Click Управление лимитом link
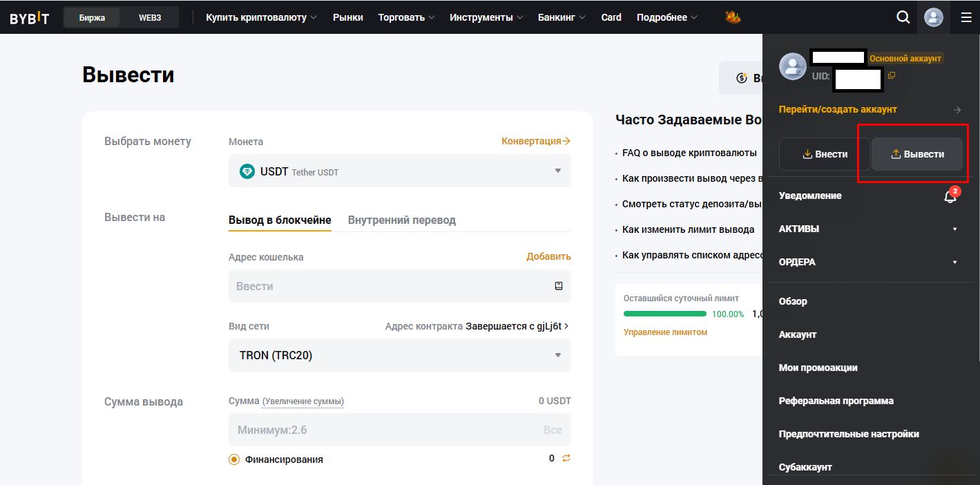 666,332
